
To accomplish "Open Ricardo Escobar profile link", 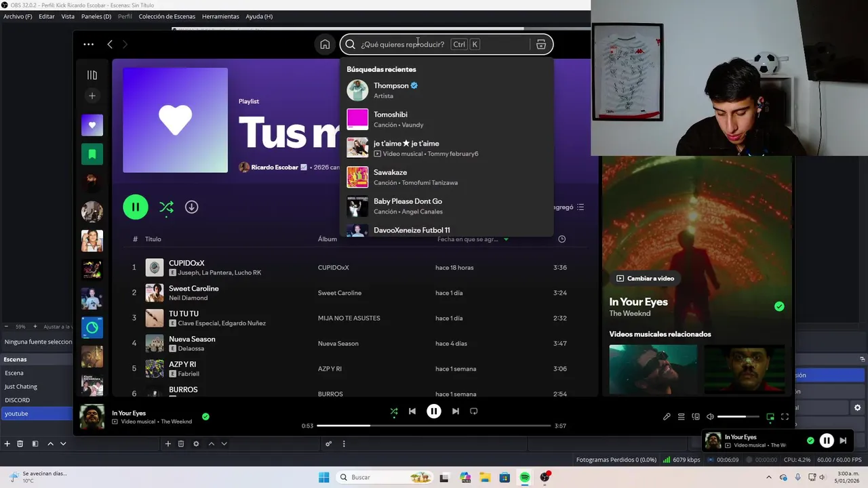I will pyautogui.click(x=275, y=167).
